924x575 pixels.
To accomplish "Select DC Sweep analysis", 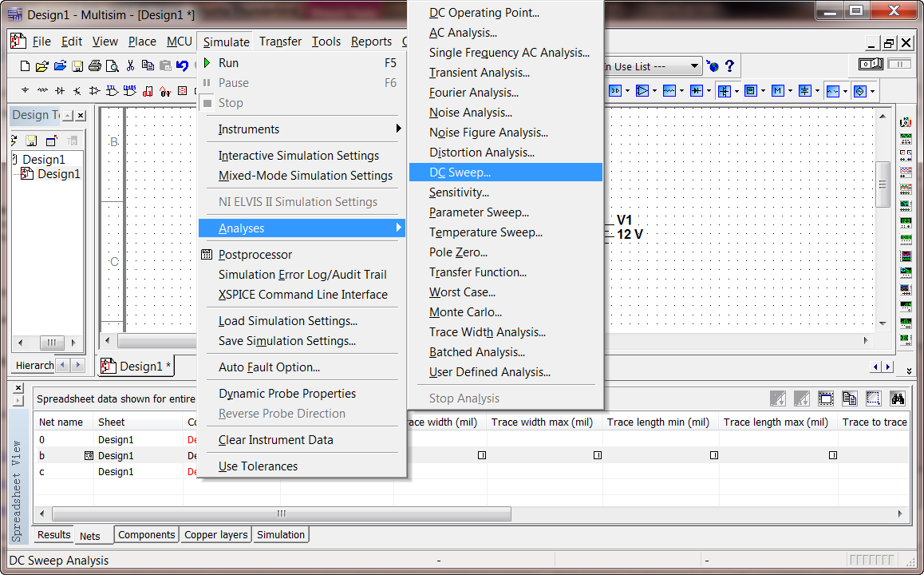I will [506, 172].
